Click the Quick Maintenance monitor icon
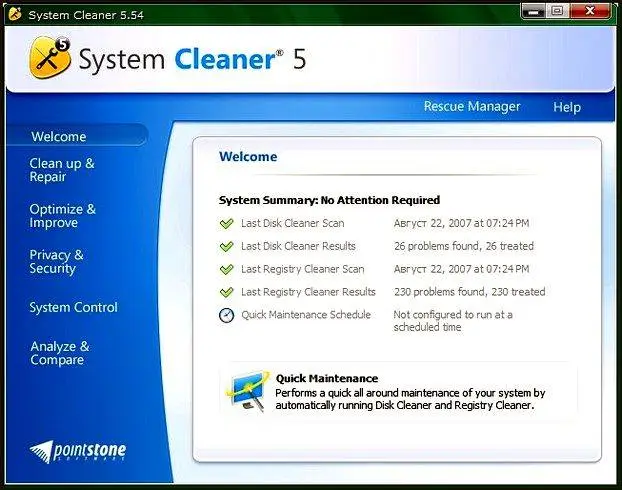Image resolution: width=622 pixels, height=490 pixels. 247,391
